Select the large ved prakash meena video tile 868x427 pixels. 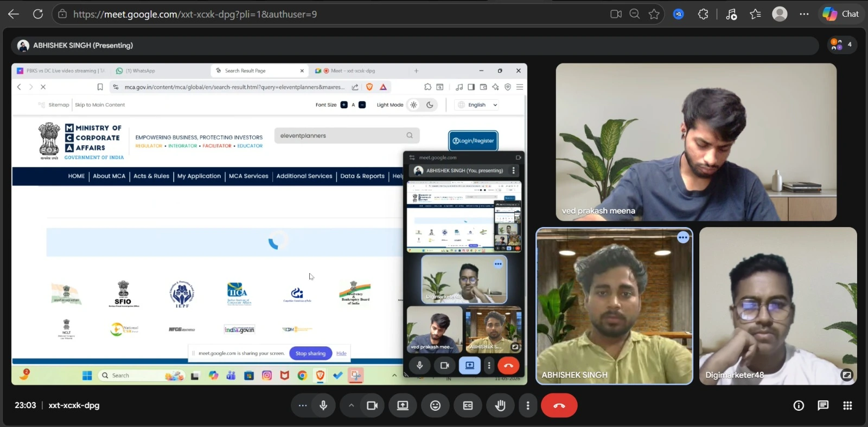pyautogui.click(x=696, y=142)
